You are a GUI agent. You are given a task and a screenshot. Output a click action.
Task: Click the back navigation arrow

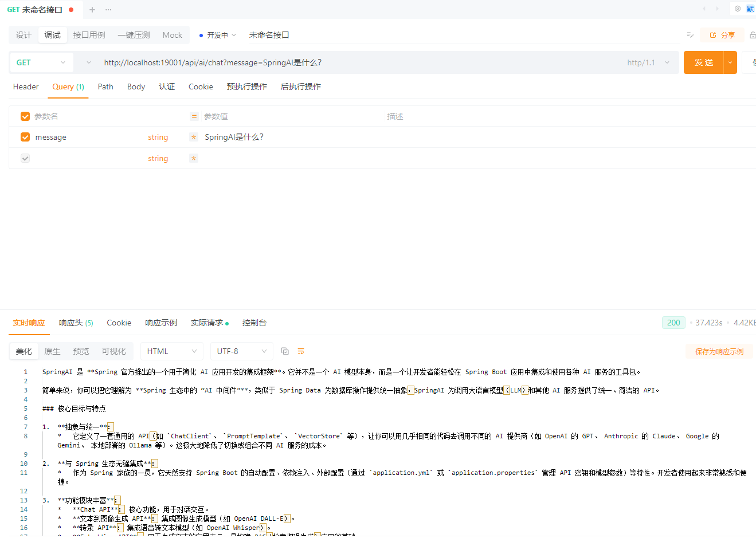coord(704,9)
